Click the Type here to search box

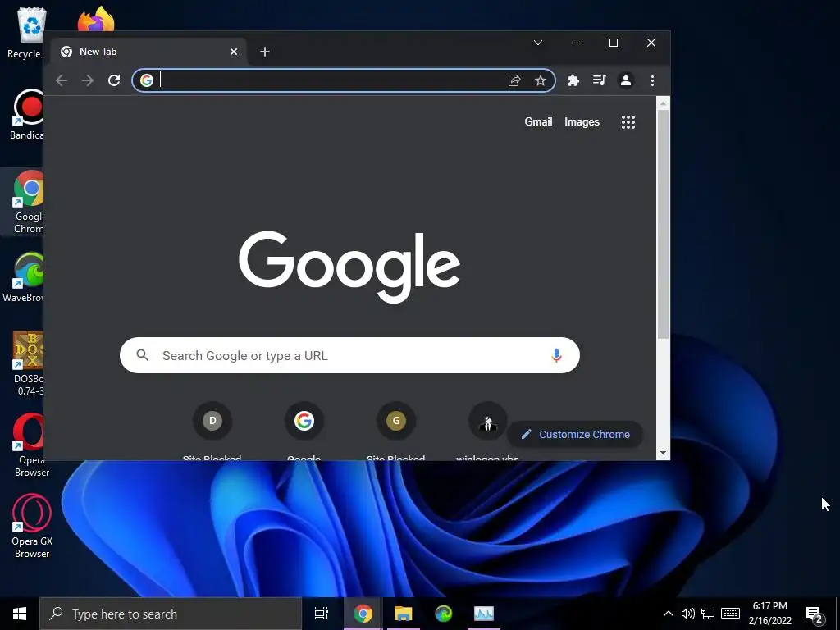171,614
